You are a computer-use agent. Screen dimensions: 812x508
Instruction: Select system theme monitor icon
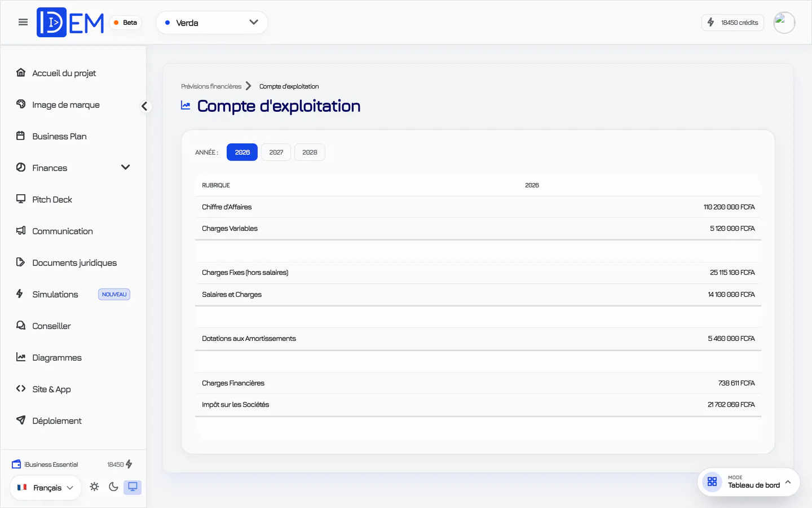coord(133,487)
